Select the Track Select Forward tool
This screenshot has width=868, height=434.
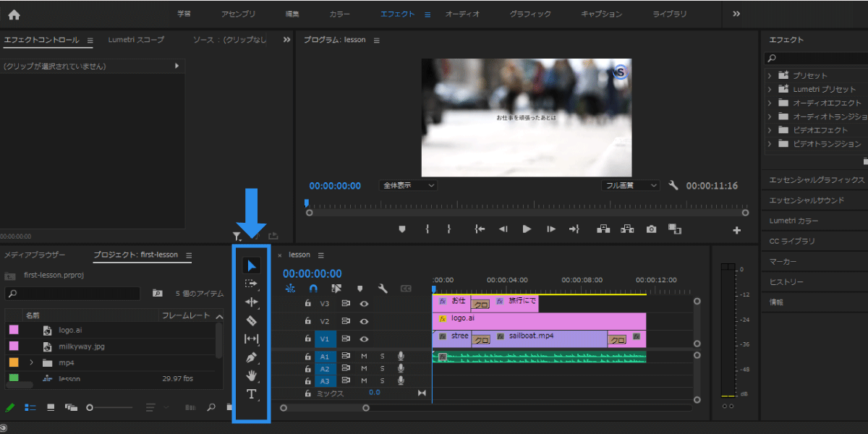pos(251,284)
